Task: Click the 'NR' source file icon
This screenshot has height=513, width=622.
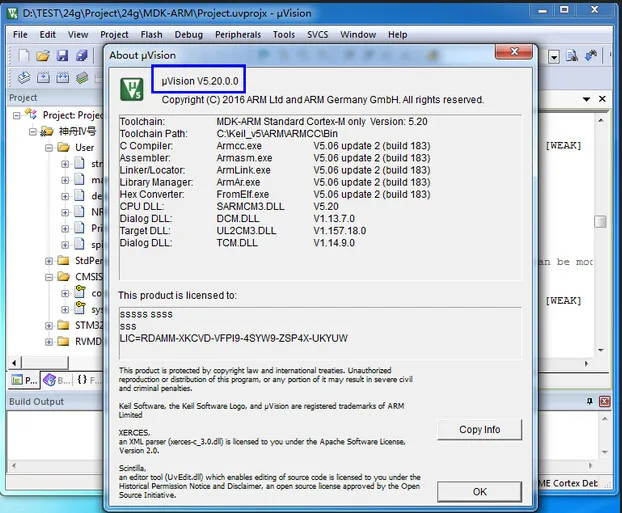Action: pyautogui.click(x=79, y=211)
